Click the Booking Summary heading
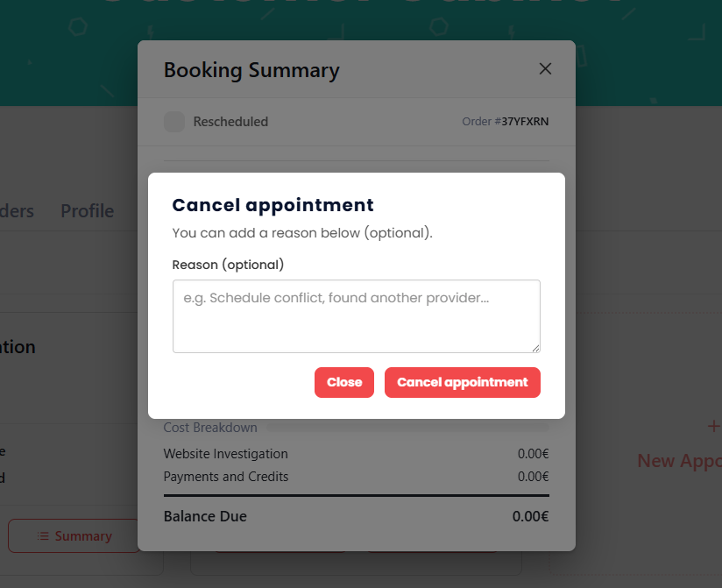This screenshot has width=722, height=588. tap(251, 70)
